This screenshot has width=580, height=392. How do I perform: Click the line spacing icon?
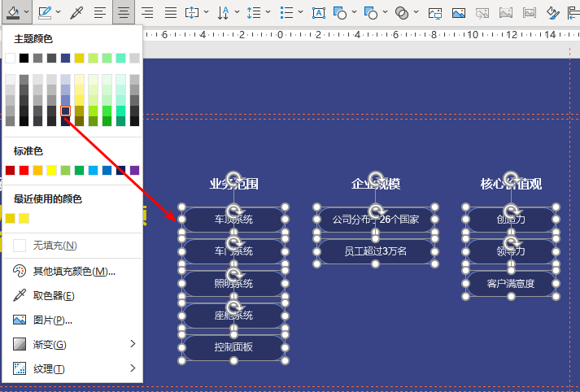coord(254,13)
